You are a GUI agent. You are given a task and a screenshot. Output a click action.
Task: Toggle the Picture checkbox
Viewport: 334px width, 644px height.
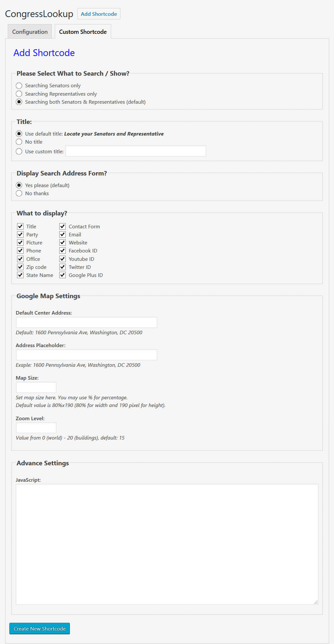[20, 242]
